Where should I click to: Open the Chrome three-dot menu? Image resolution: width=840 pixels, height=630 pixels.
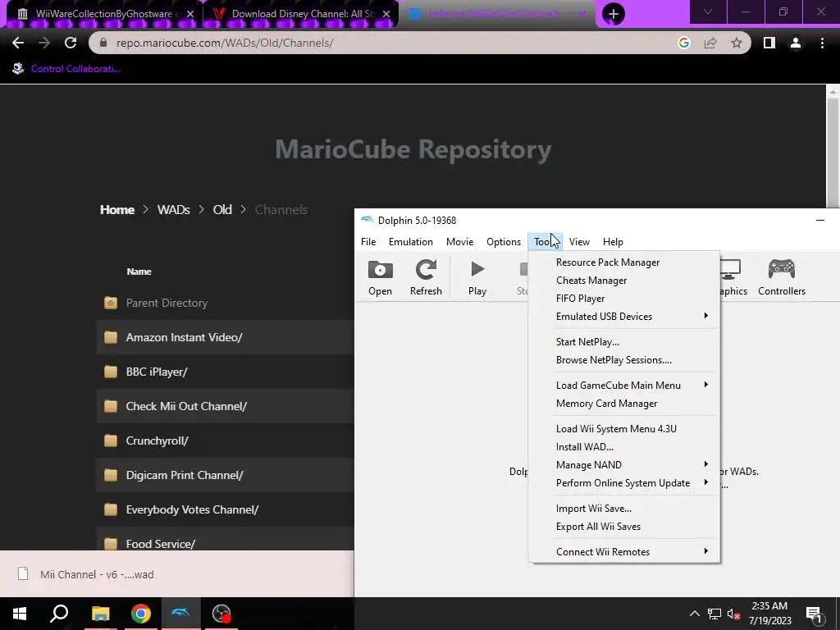coord(822,43)
